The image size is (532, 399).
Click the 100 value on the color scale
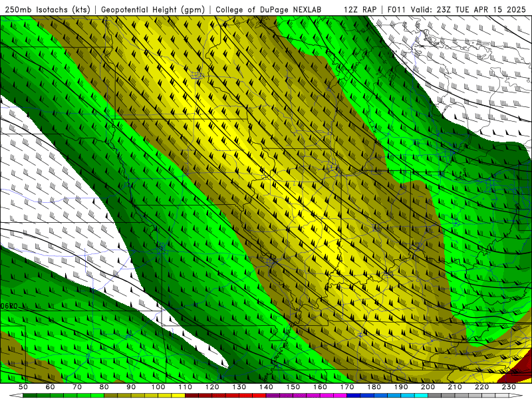click(x=158, y=387)
